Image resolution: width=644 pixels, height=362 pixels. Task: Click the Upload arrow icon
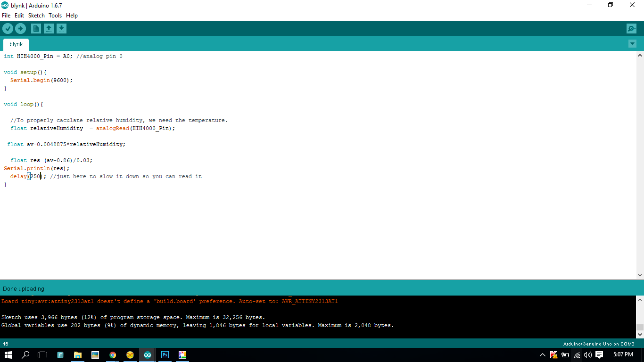(x=20, y=29)
